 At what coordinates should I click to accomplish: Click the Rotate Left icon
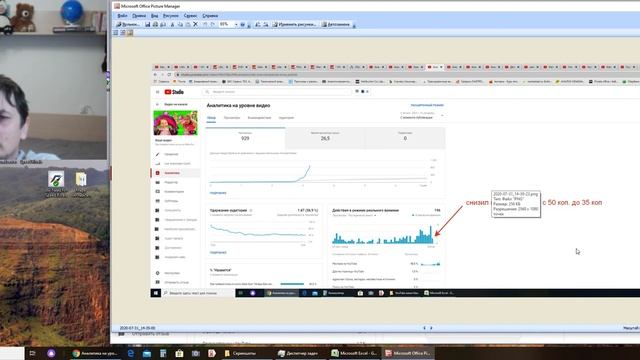(258, 24)
